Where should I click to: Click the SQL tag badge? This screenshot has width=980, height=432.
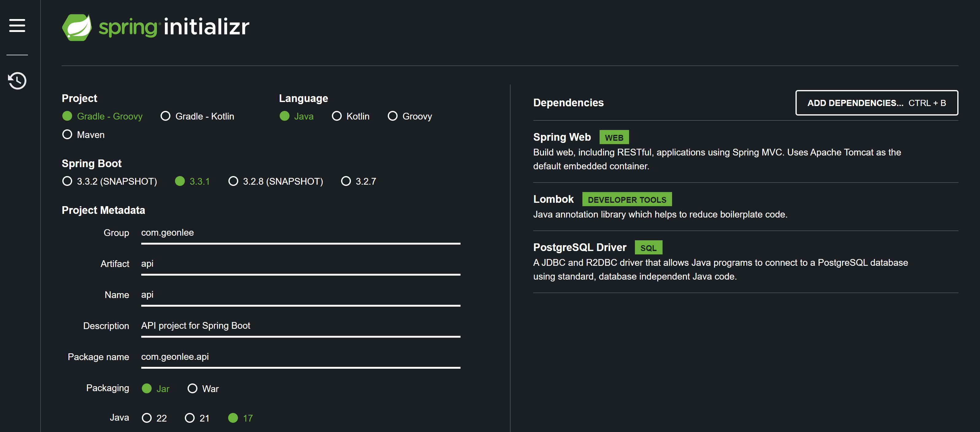pyautogui.click(x=648, y=248)
